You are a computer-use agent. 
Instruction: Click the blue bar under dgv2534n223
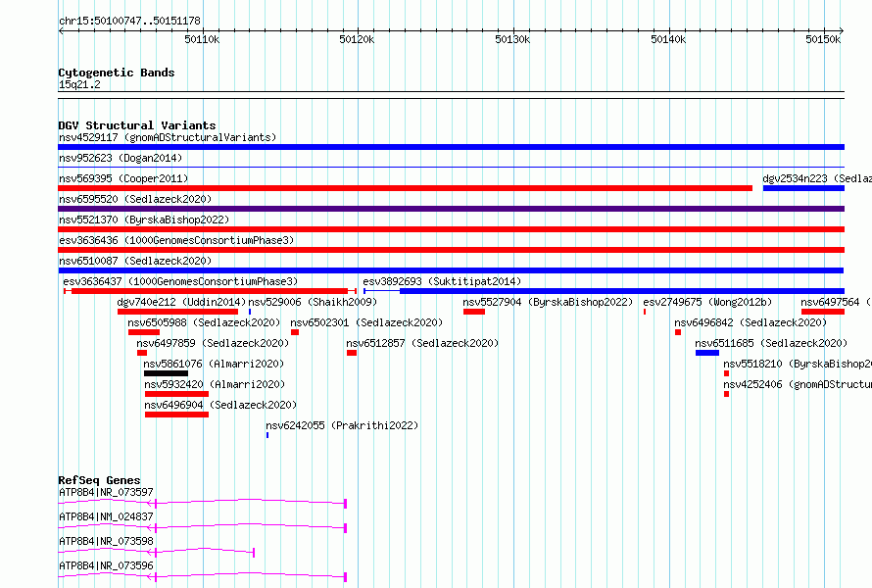coord(803,188)
